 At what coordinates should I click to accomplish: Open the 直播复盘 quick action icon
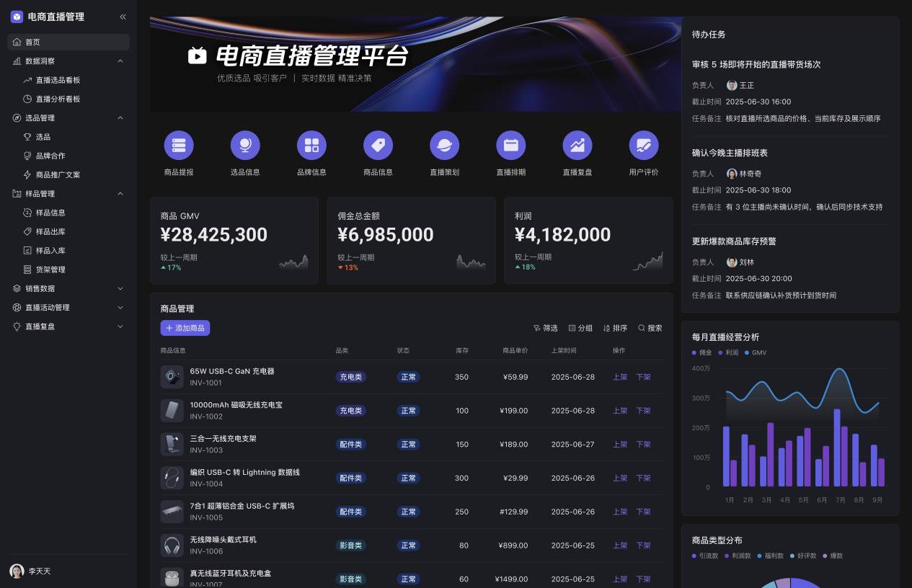577,145
